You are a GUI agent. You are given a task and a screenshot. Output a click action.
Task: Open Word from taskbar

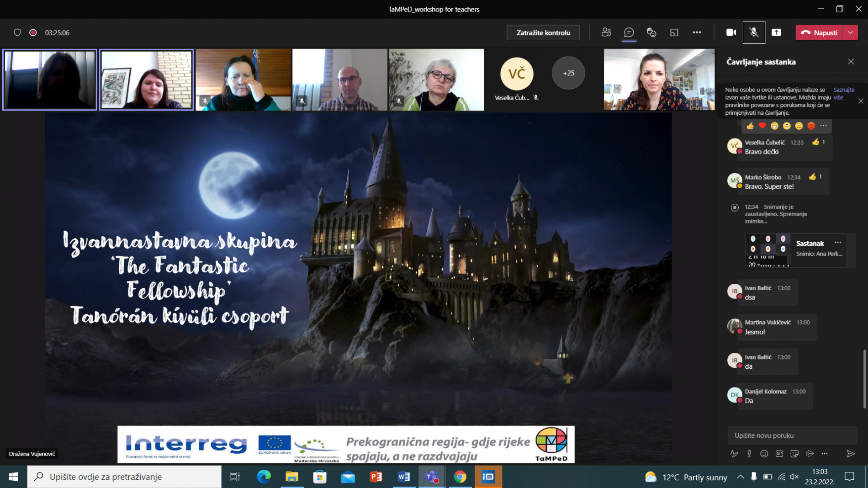click(404, 477)
